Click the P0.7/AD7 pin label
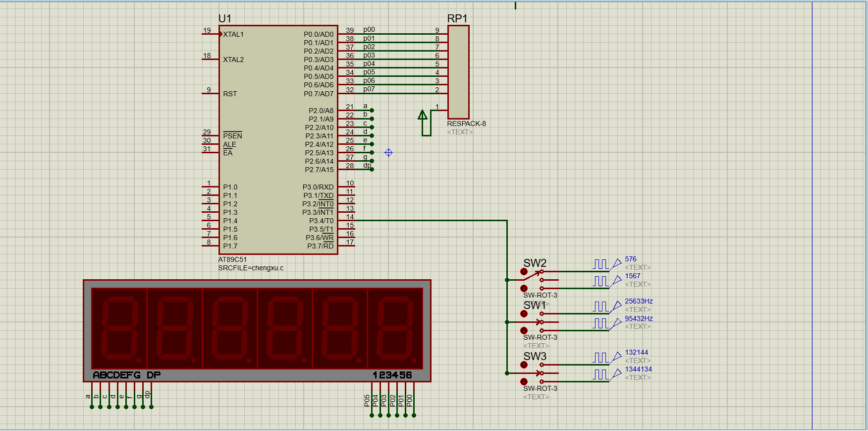Image resolution: width=868 pixels, height=431 pixels. (319, 94)
